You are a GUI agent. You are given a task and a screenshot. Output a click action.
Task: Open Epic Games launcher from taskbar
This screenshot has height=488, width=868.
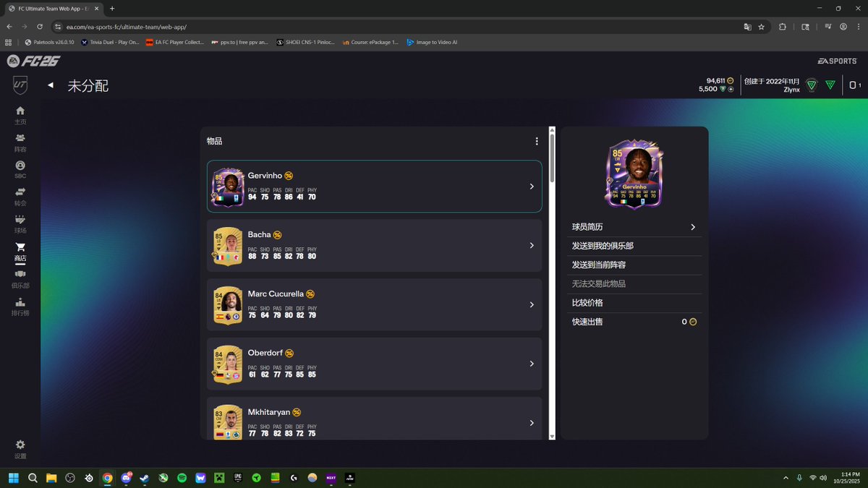(238, 478)
